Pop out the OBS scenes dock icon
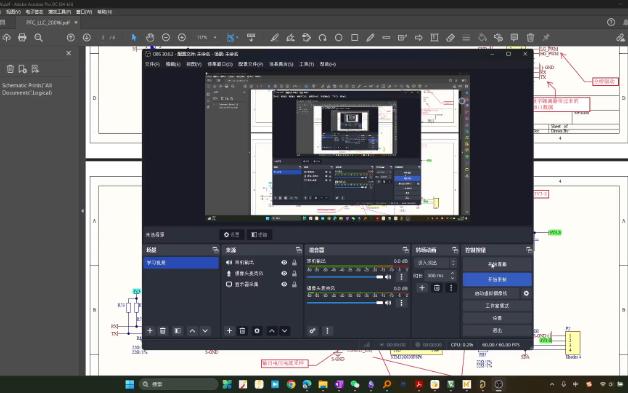Image resolution: width=628 pixels, height=393 pixels. point(215,250)
